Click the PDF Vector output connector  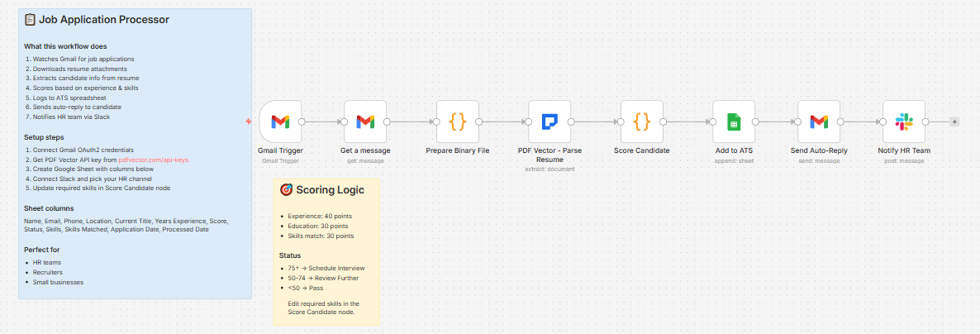coord(571,122)
